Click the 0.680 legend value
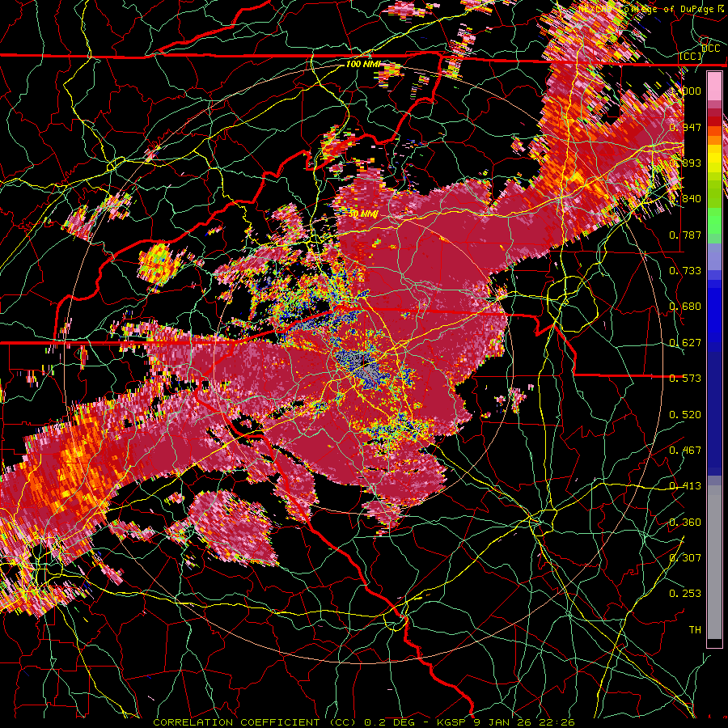Viewport: 728px width, 728px height. (x=685, y=306)
